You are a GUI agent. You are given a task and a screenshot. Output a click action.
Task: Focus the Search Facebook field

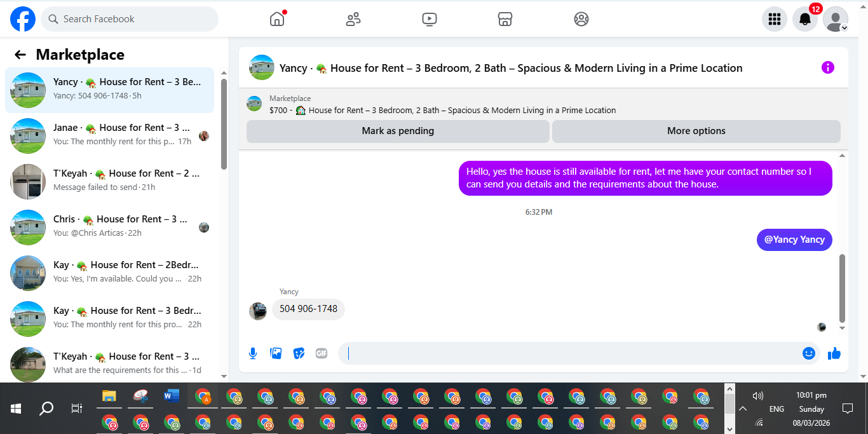tap(130, 19)
